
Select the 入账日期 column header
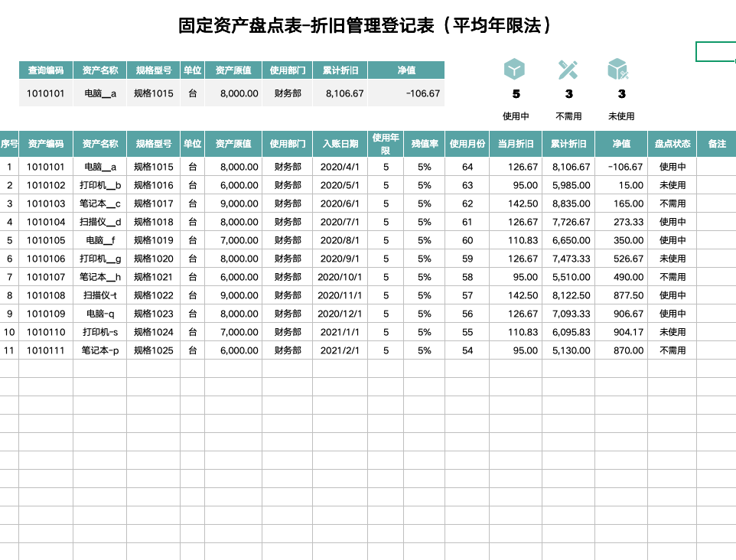(x=340, y=144)
